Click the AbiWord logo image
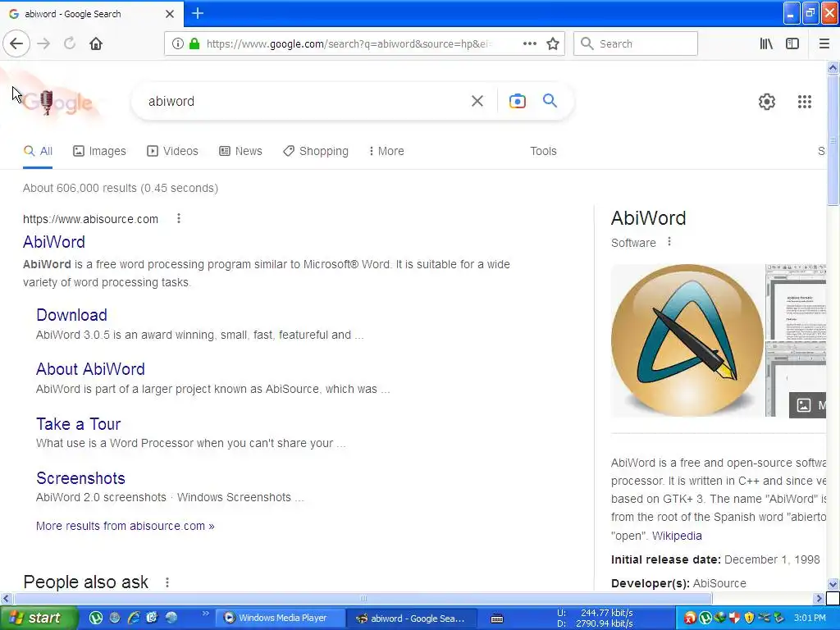Screen dimensions: 840x630 pyautogui.click(x=687, y=340)
